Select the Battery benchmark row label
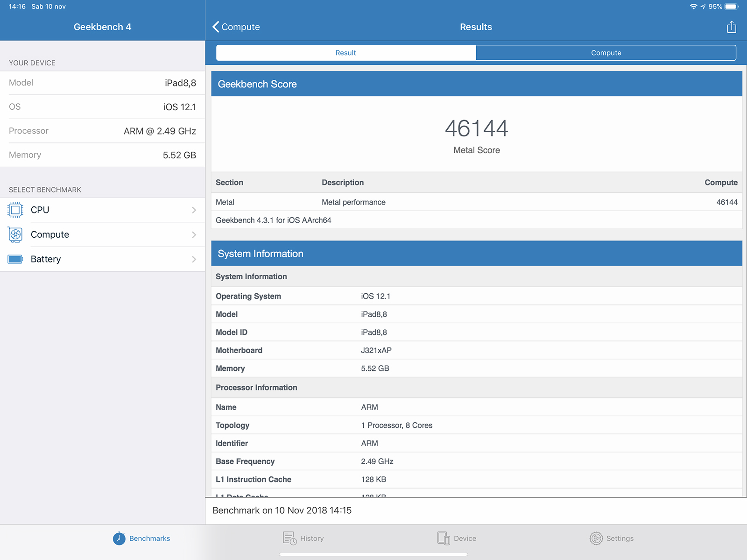 click(x=46, y=259)
